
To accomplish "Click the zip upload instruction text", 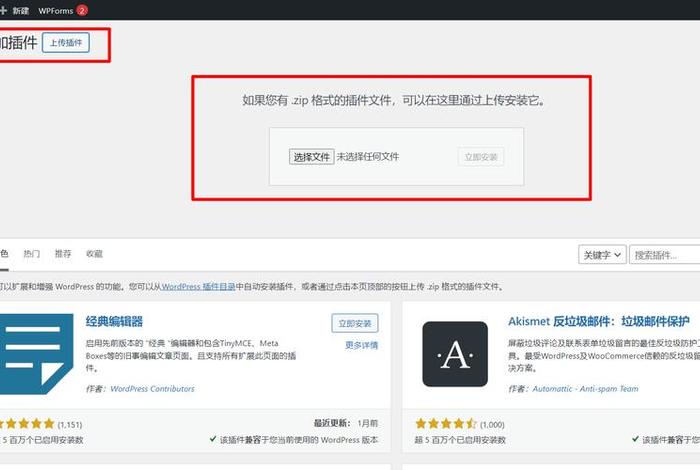I will coord(393,100).
